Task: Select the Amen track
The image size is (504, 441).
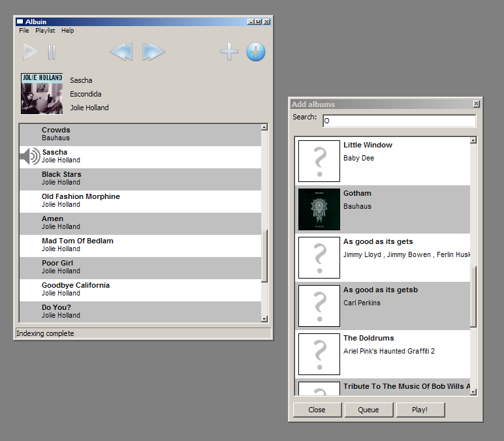Action: coord(140,224)
